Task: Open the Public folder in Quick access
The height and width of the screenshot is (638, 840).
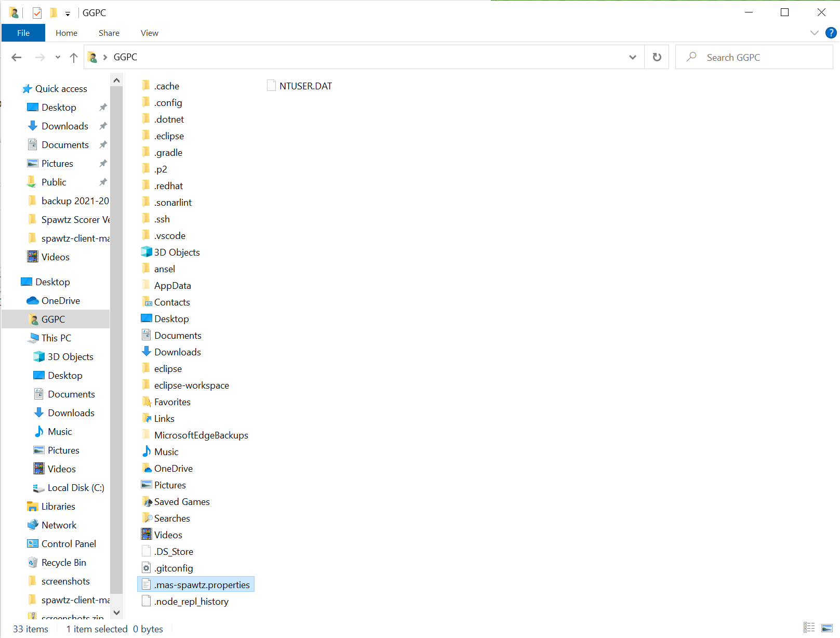Action: coord(54,182)
